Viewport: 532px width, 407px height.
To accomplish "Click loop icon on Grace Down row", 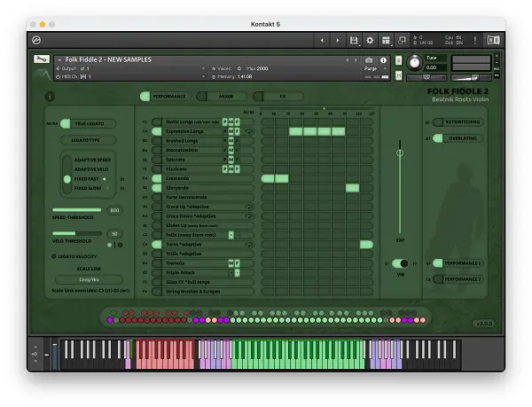I will pyautogui.click(x=248, y=216).
